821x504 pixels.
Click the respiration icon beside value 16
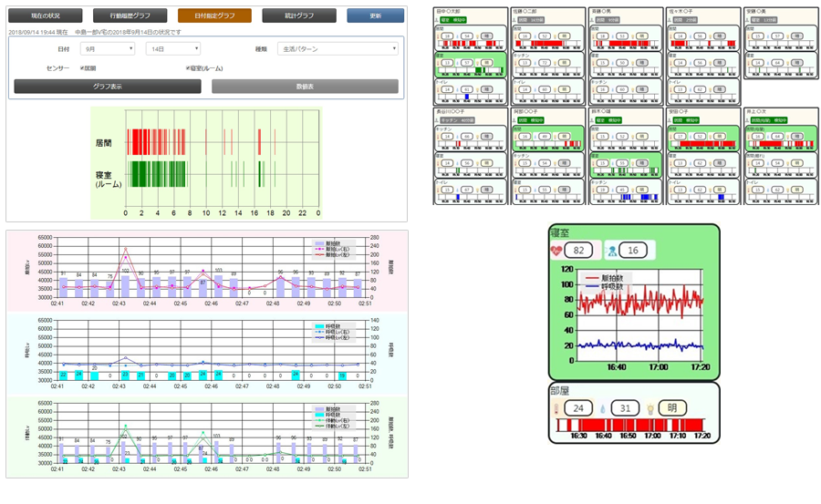point(611,251)
